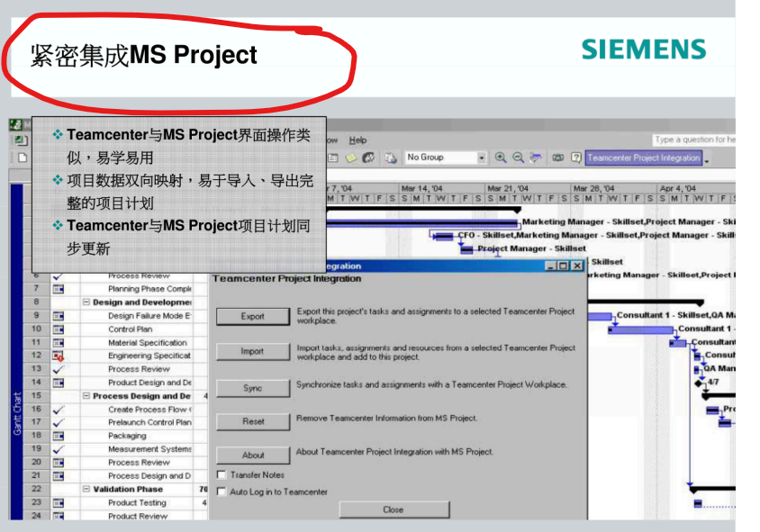
Task: Select the Product Review task
Action: (x=138, y=517)
